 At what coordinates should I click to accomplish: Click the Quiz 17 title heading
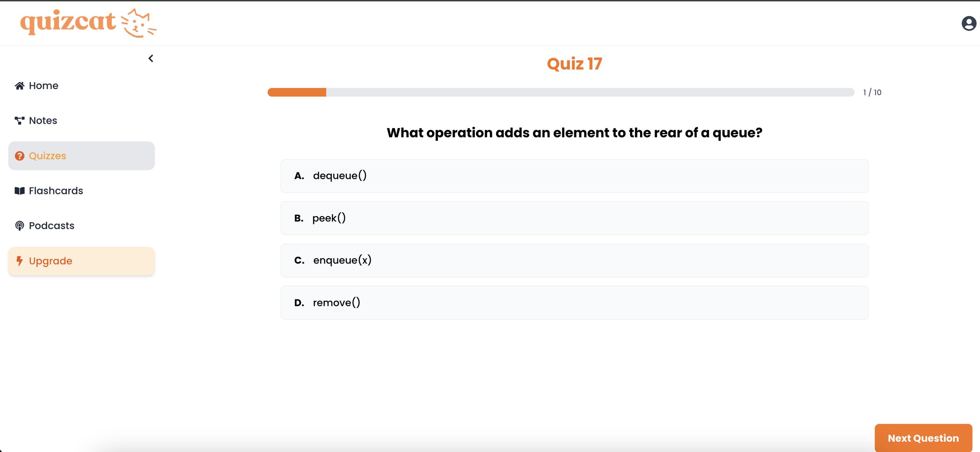coord(574,64)
